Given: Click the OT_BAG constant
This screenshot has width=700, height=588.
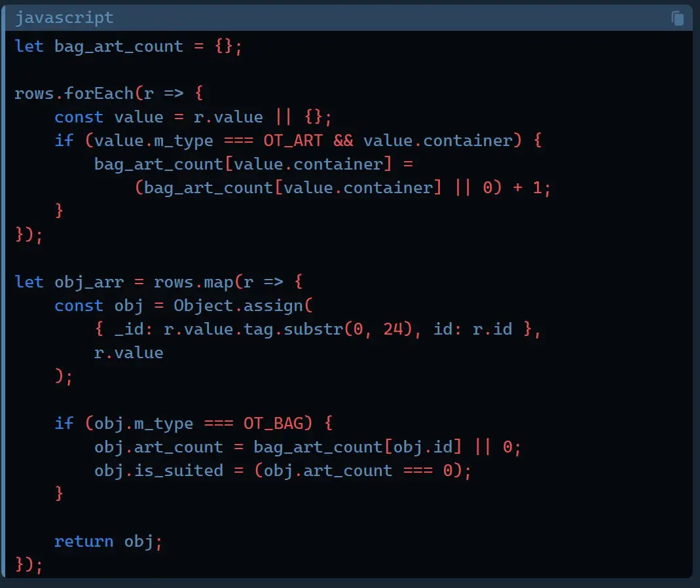Looking at the screenshot, I should 274,424.
